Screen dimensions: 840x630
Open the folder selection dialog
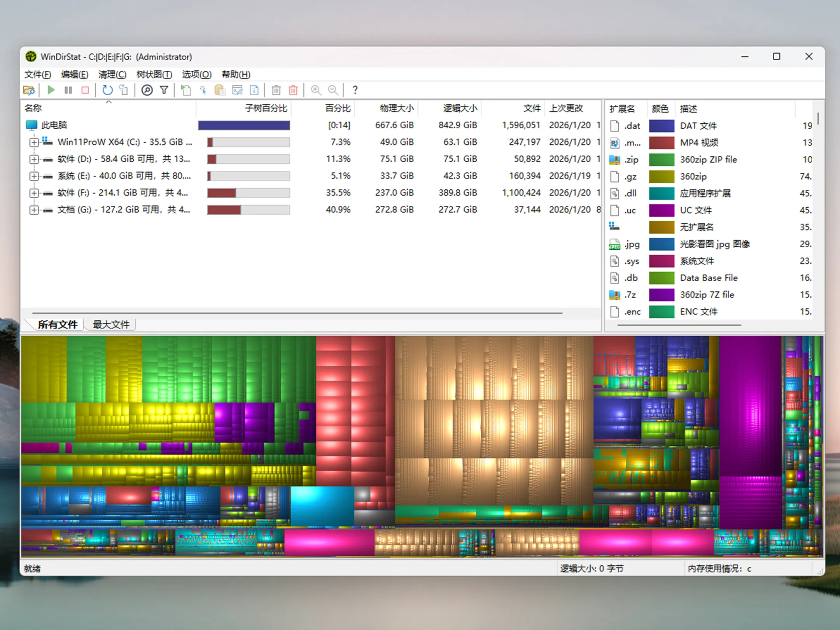pos(30,90)
